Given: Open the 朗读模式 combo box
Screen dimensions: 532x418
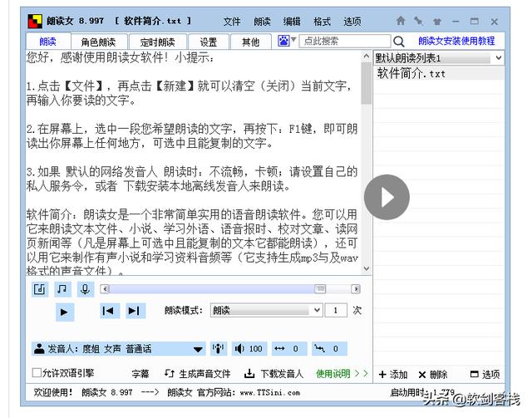Looking at the screenshot, I should click(x=266, y=310).
